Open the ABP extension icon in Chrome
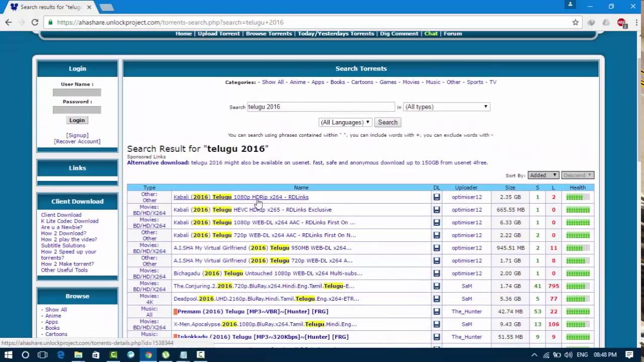644x362 pixels. [621, 22]
